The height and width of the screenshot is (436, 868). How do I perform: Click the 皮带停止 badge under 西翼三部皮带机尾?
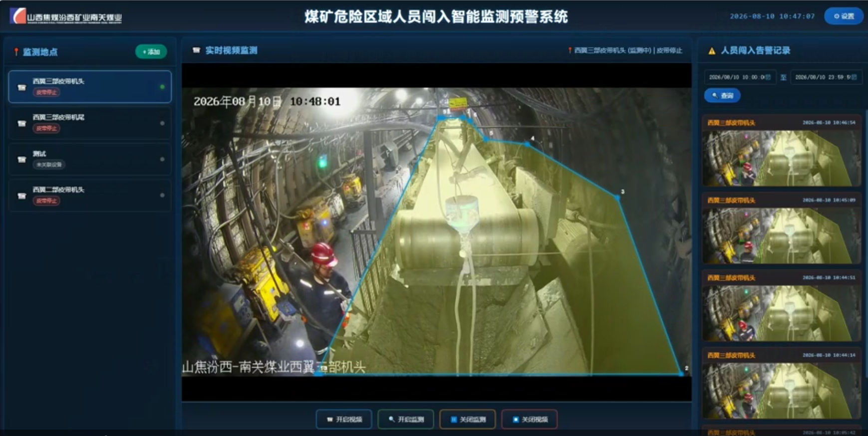coord(46,128)
